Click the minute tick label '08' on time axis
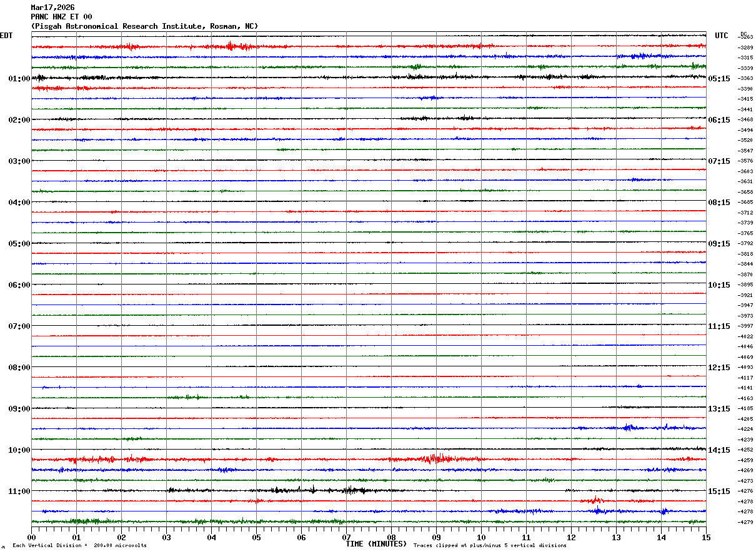The width and height of the screenshot is (756, 554). tap(391, 537)
